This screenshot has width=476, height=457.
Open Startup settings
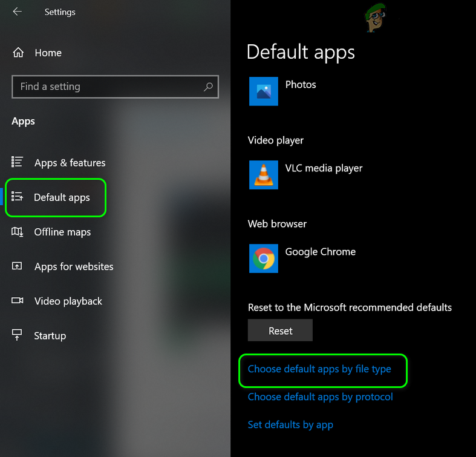50,336
